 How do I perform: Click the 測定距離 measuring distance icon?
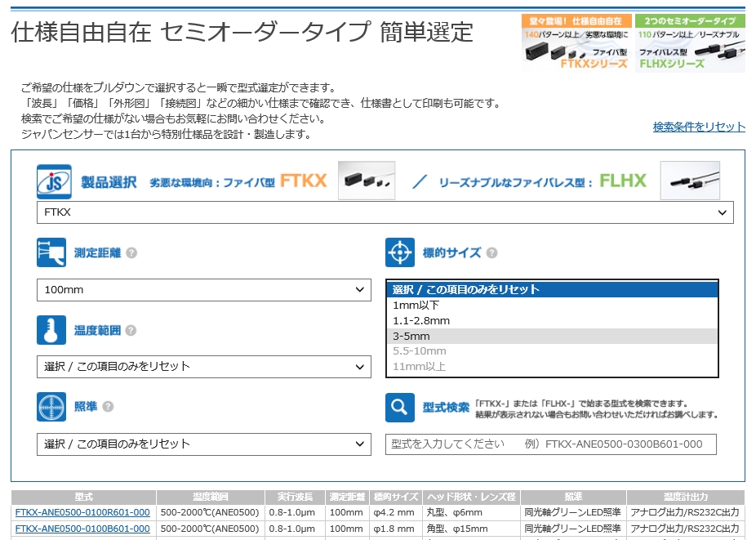coord(51,252)
